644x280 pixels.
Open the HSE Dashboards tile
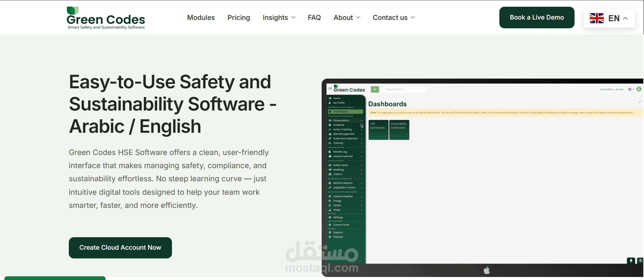click(x=378, y=130)
